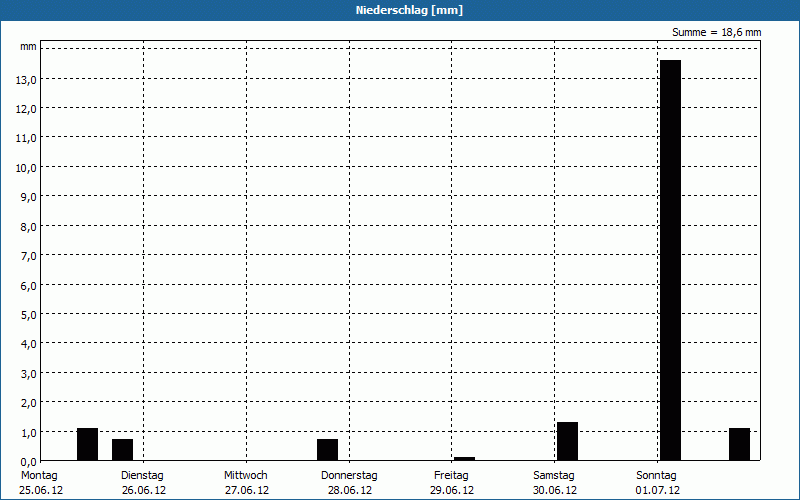Click the date 26.06.12
The image size is (800, 500).
pos(144,490)
